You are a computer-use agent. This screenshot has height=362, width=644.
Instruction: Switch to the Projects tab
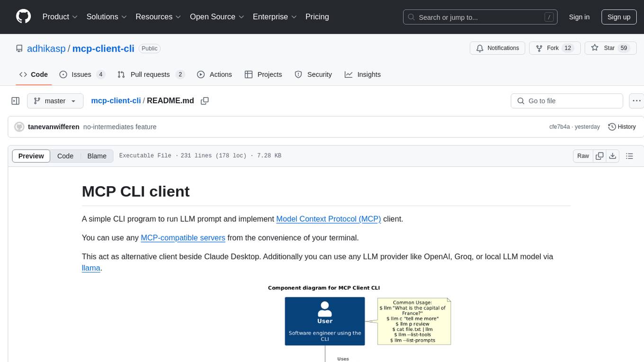pyautogui.click(x=263, y=74)
